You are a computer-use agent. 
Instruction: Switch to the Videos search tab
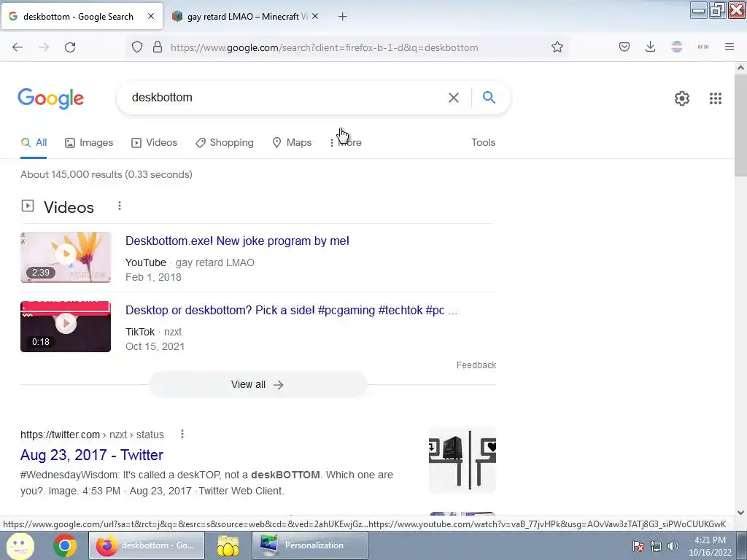[x=155, y=142]
